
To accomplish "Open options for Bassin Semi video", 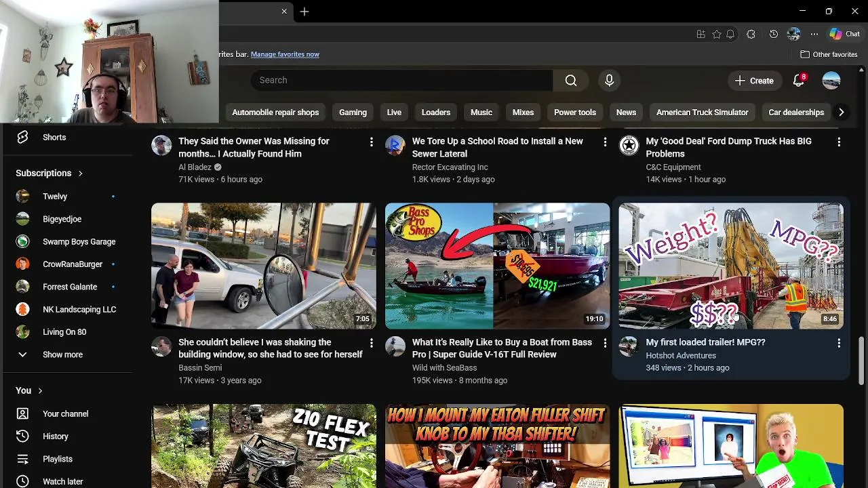I will tap(371, 343).
